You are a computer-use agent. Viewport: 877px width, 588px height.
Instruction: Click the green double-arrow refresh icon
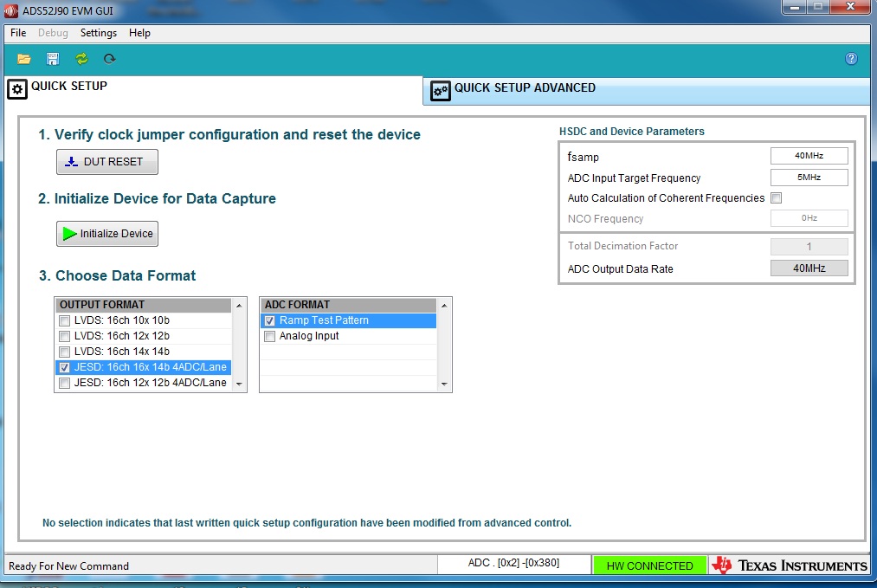(x=81, y=59)
